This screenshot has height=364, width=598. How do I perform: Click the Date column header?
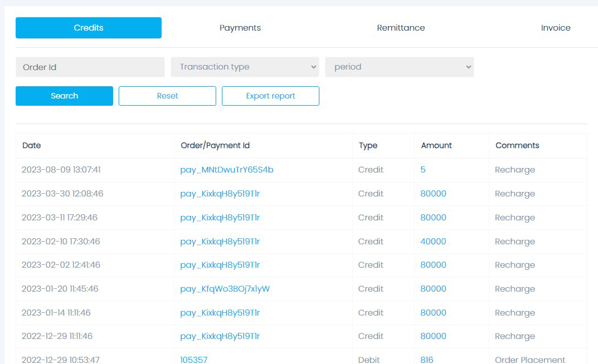32,145
